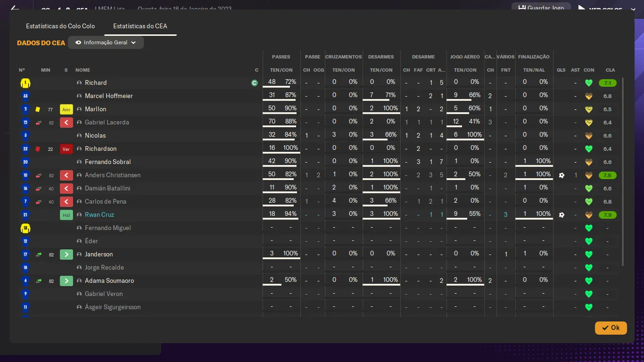Click the FINALIZAÇÃO group header
644x362 pixels.
click(x=534, y=57)
